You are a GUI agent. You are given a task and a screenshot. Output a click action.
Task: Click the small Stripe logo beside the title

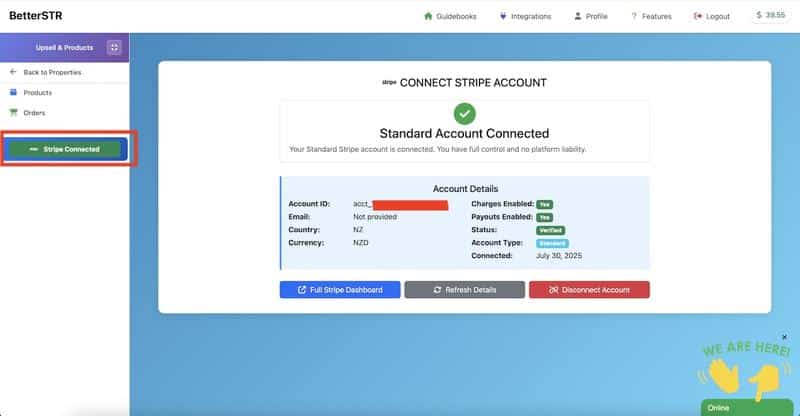(389, 82)
